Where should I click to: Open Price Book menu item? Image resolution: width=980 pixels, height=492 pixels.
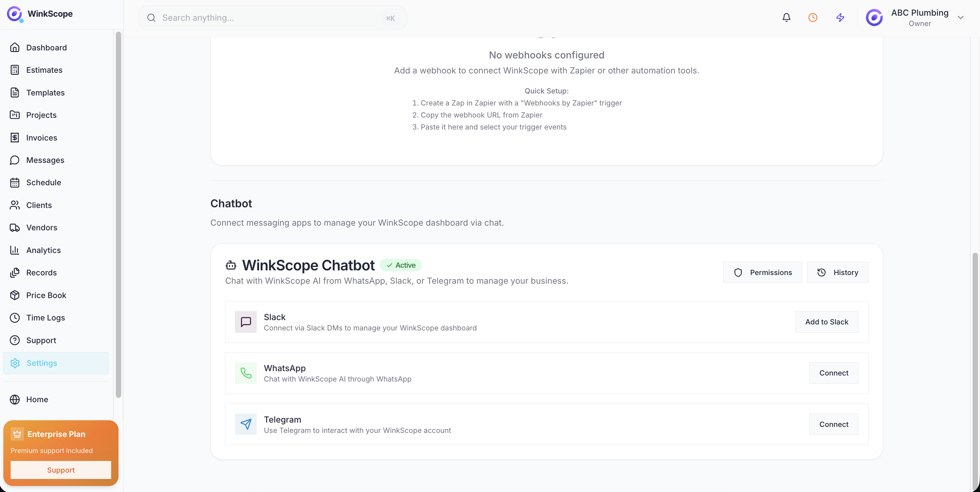tap(56, 295)
